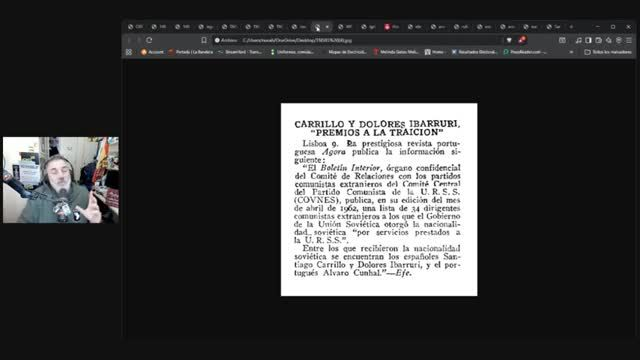Viewport: 640px width, 360px height.
Task: Open the Todos los marcadores folder
Action: click(608, 52)
